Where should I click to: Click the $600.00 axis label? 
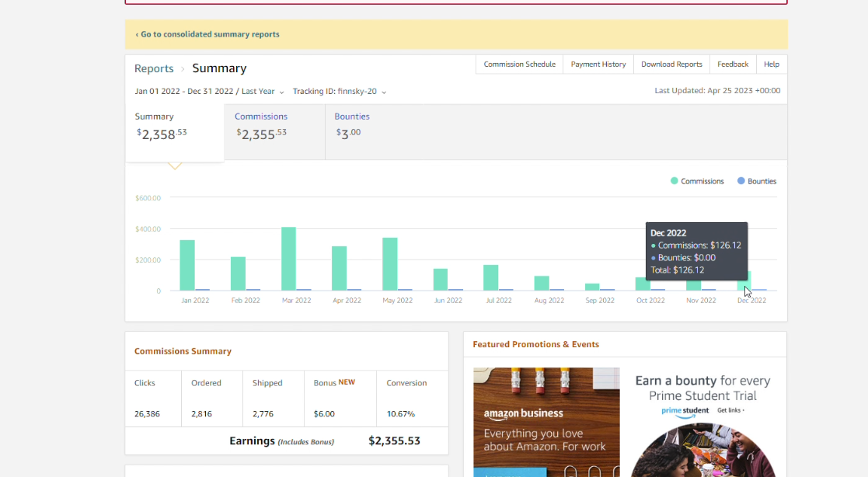coord(148,198)
